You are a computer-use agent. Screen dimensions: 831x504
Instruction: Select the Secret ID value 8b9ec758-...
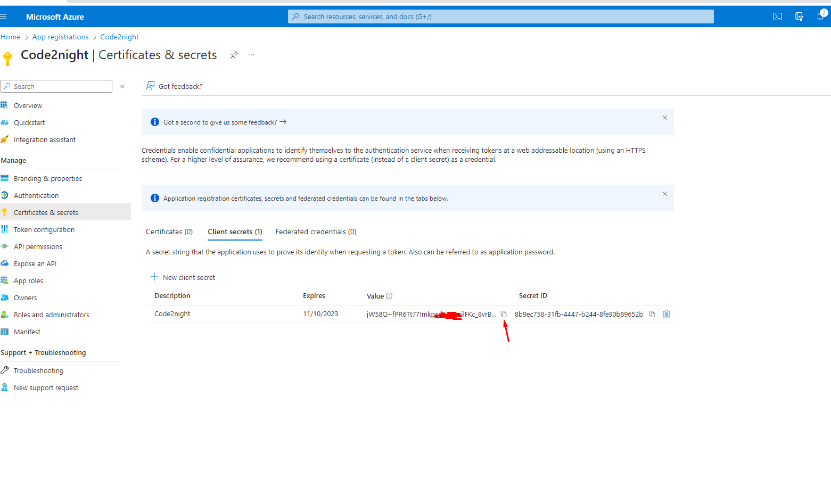(x=579, y=314)
